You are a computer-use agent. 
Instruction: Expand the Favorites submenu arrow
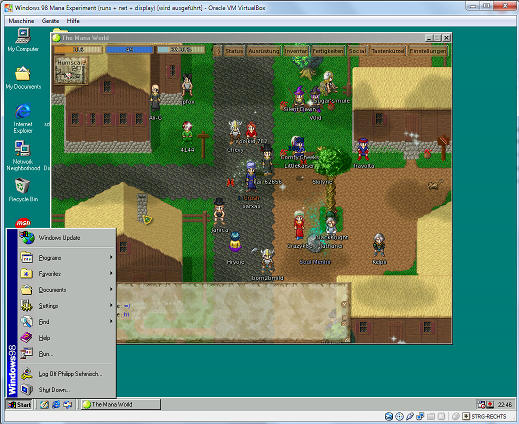pyautogui.click(x=111, y=273)
